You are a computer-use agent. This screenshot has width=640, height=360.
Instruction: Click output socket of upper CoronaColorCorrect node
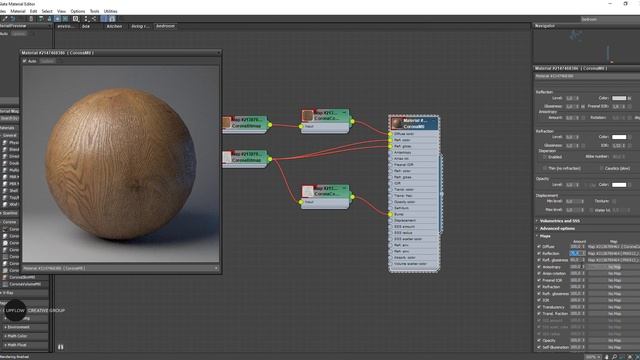353,121
